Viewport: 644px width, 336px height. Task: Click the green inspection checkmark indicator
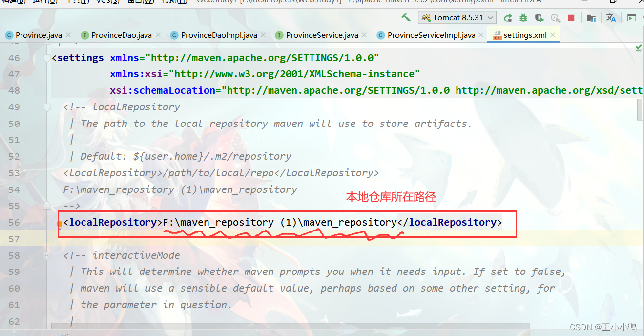click(638, 48)
